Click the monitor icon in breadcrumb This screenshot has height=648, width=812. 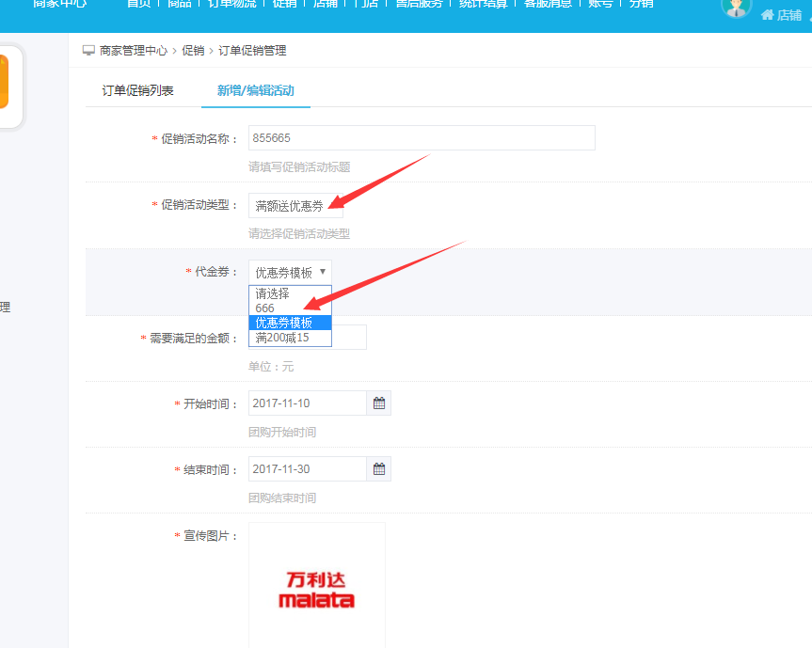click(x=88, y=51)
